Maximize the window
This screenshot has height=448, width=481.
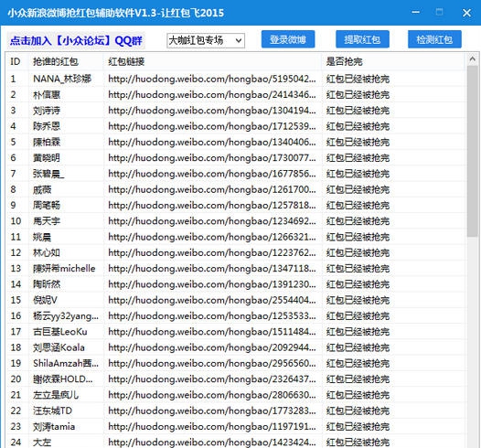coord(439,12)
